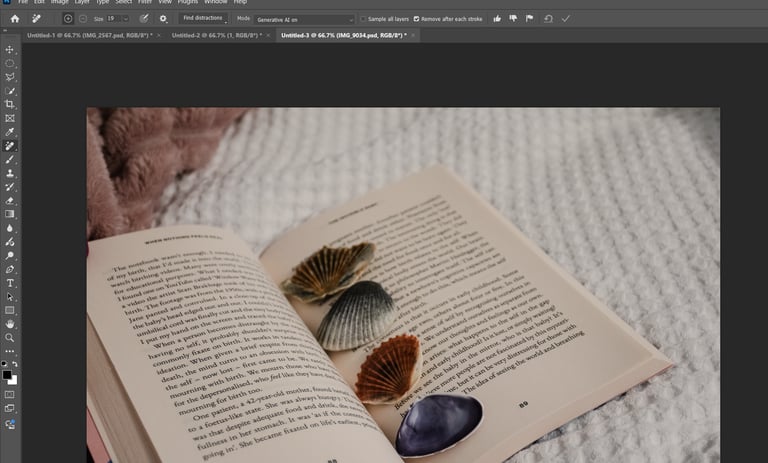The width and height of the screenshot is (768, 463).
Task: Select the Blur tool
Action: point(9,228)
